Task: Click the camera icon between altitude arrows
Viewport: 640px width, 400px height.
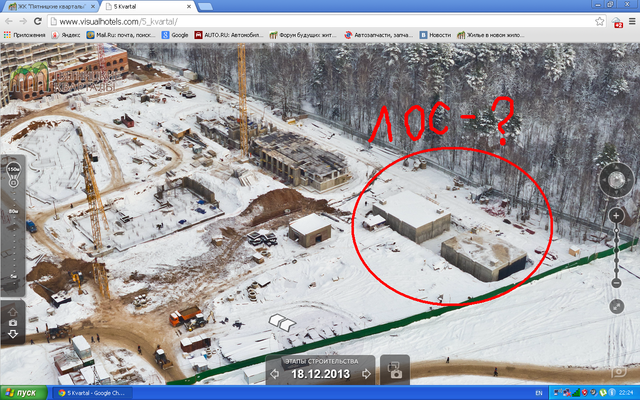Action: [x=13, y=323]
